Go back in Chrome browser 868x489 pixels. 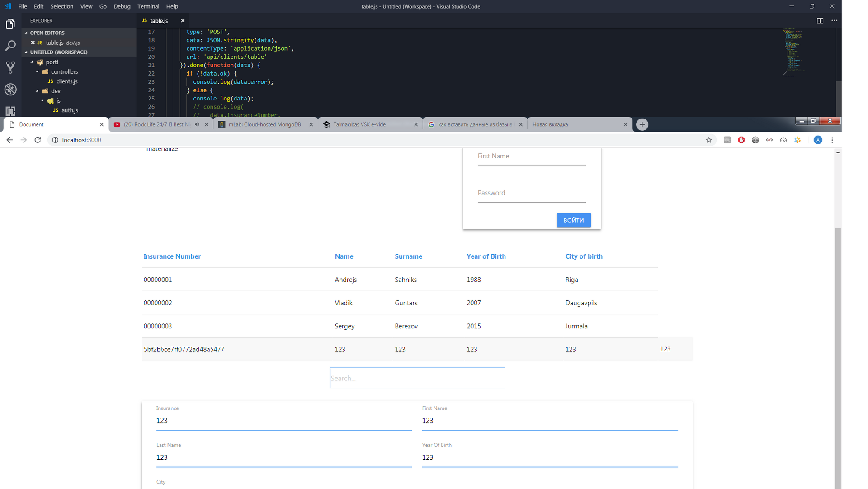[9, 140]
